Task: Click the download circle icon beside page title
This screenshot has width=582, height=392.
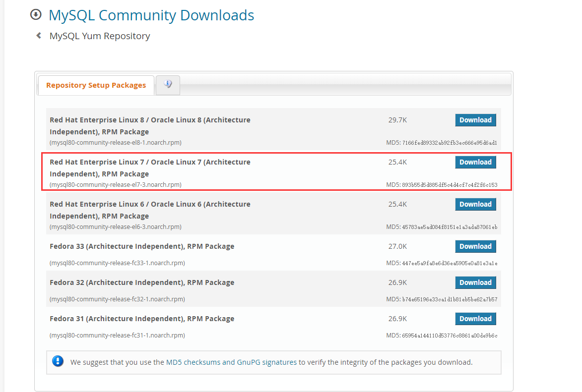Action: tap(36, 14)
